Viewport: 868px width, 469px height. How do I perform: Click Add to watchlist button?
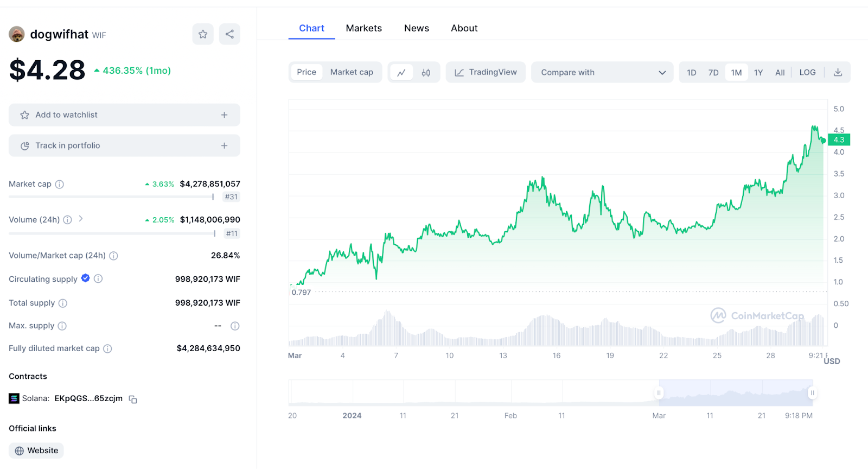pyautogui.click(x=124, y=115)
